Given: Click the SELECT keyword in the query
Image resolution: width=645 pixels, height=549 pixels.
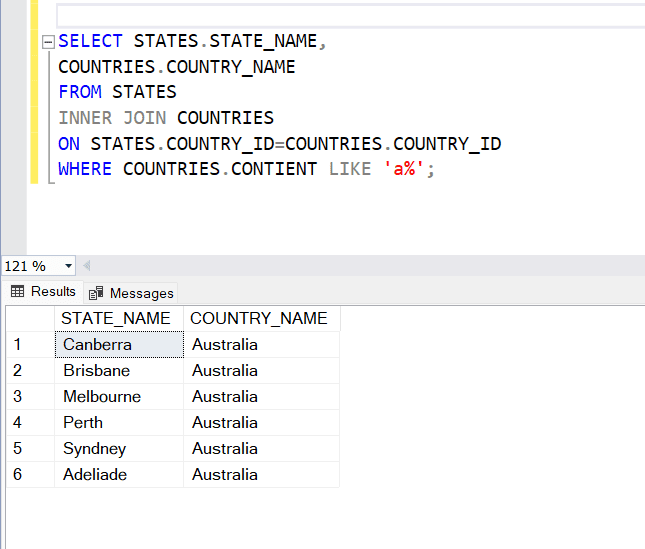Looking at the screenshot, I should click(x=90, y=41).
